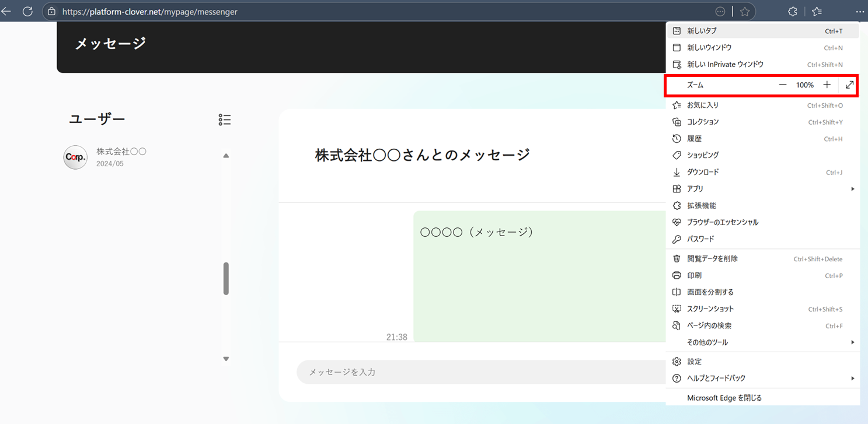Expand その他のツール submenu
The image size is (868, 424).
[x=762, y=342]
